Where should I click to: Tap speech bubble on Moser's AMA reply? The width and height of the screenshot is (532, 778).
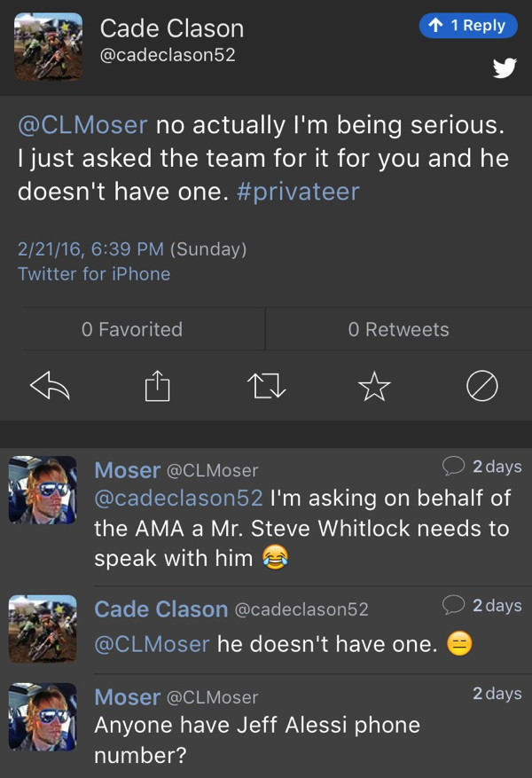click(454, 467)
